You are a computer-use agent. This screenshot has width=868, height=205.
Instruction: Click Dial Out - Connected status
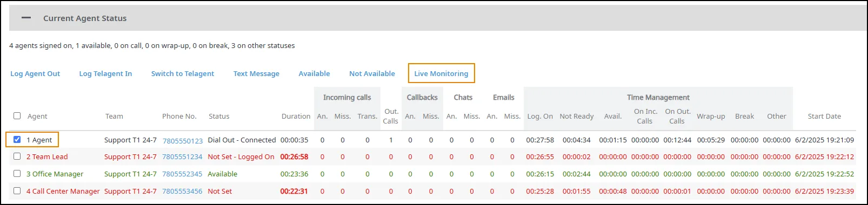click(242, 140)
